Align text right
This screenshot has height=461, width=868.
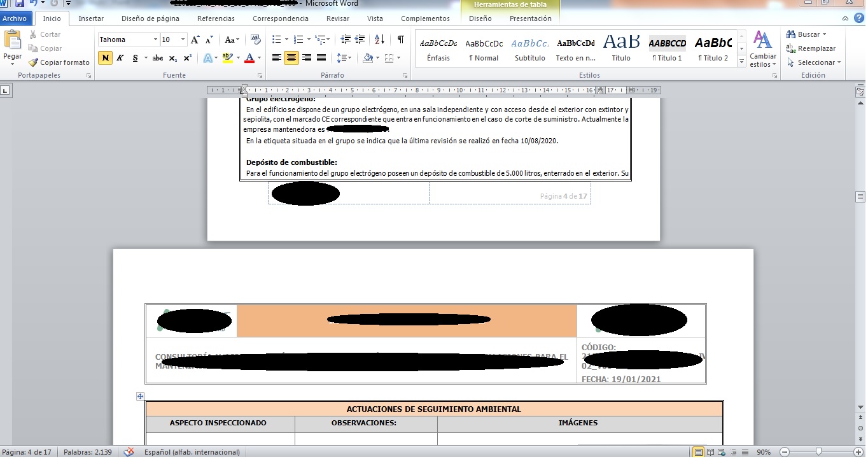(x=307, y=58)
